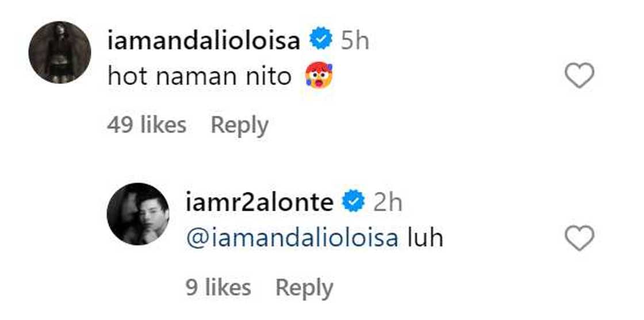This screenshot has height=320, width=644.
Task: Select the "luh" reply text
Action: 425,238
